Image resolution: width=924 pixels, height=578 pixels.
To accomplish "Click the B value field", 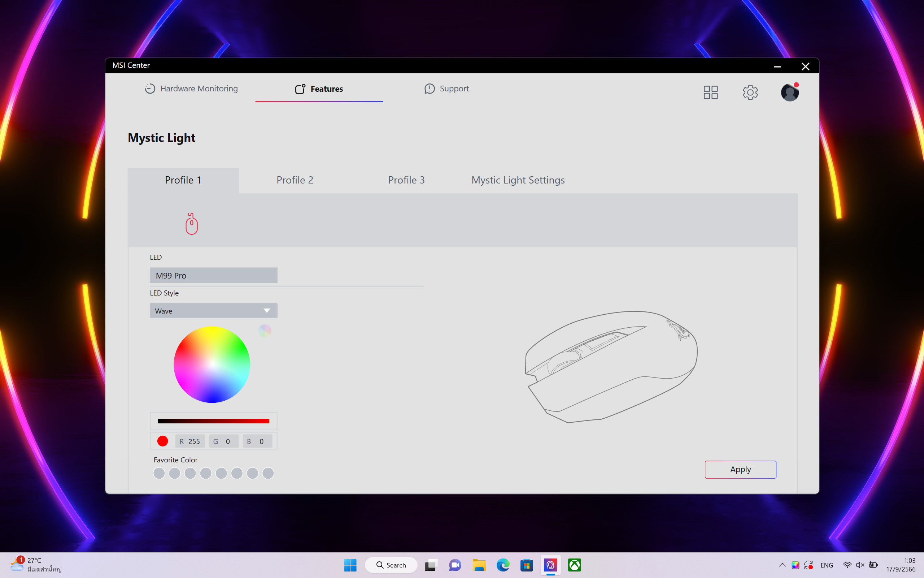I will (x=257, y=441).
